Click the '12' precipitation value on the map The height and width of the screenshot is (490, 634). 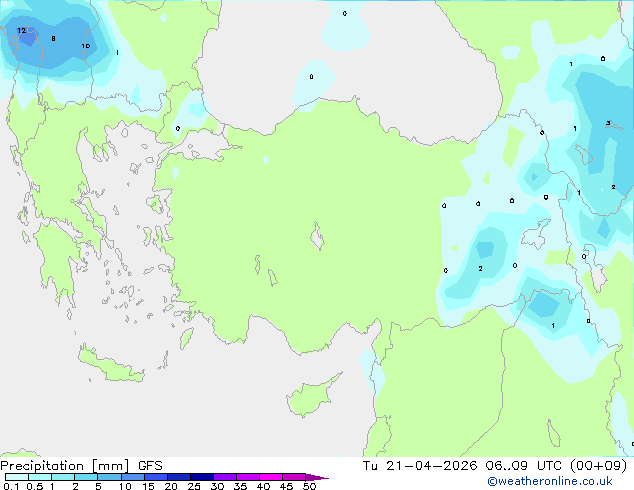pos(21,30)
